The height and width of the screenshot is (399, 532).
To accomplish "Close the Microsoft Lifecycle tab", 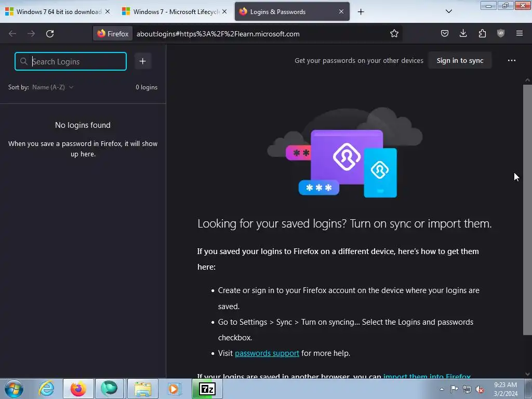I will click(224, 12).
